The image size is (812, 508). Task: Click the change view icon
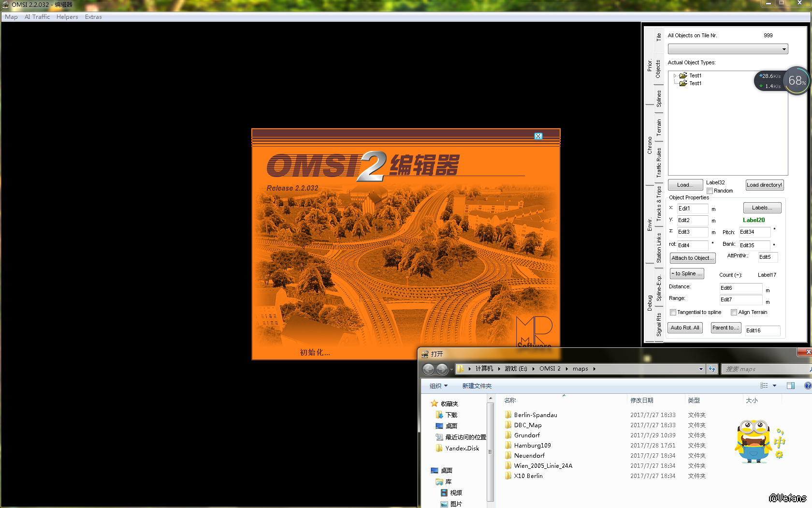tap(764, 386)
